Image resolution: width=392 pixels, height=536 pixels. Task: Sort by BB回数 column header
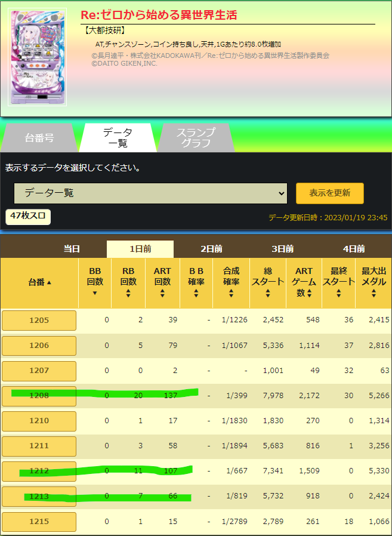pyautogui.click(x=95, y=283)
